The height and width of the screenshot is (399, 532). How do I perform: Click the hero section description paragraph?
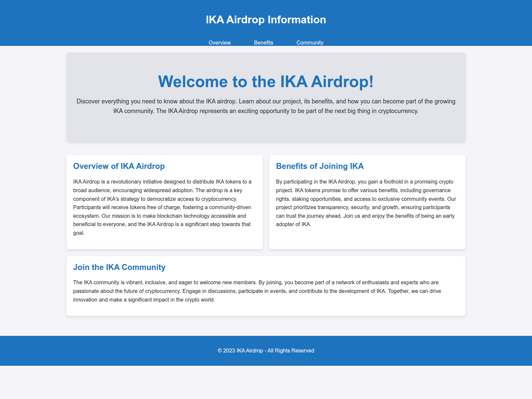coord(266,106)
